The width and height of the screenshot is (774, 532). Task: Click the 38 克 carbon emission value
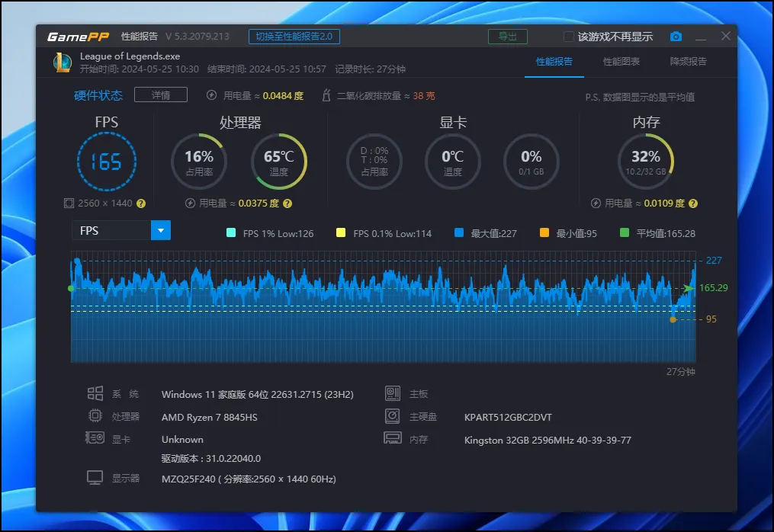coord(423,96)
